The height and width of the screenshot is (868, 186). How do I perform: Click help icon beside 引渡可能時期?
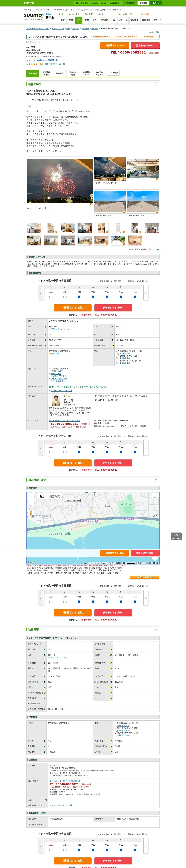pyautogui.click(x=44, y=682)
